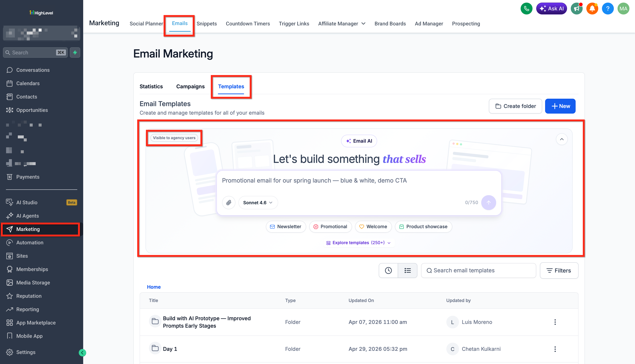The width and height of the screenshot is (635, 364).
Task: Expand Explore templates (250+)
Action: point(359,243)
